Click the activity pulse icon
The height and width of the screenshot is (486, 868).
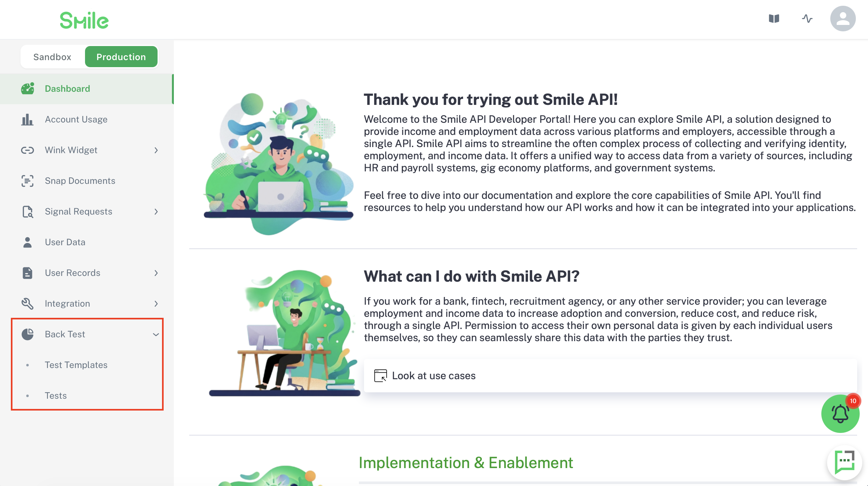pyautogui.click(x=807, y=19)
